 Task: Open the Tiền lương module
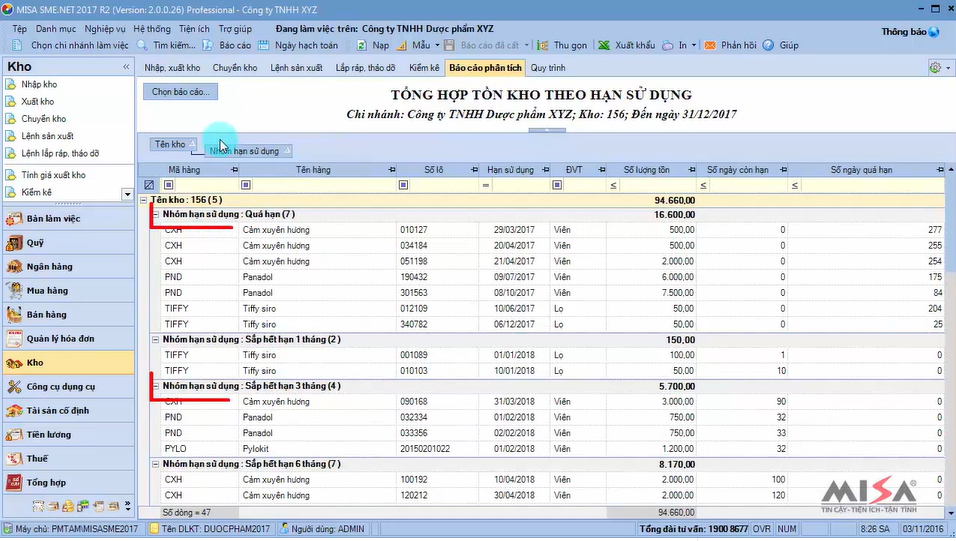(x=68, y=435)
